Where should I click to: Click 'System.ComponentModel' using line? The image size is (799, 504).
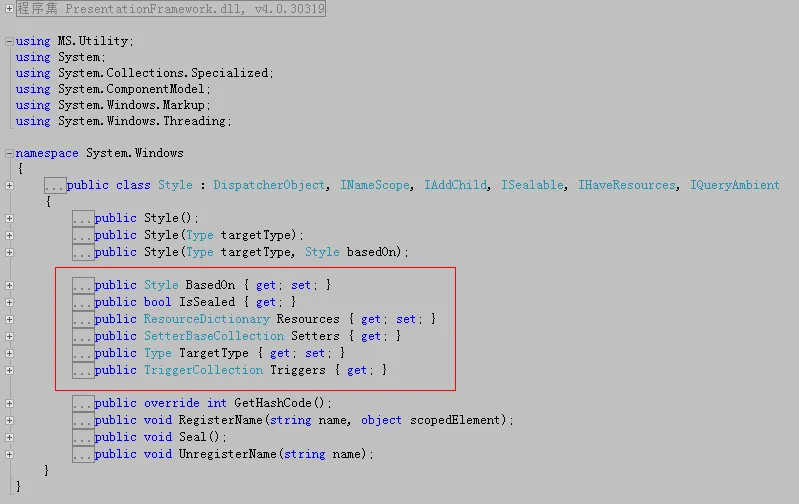(131, 89)
